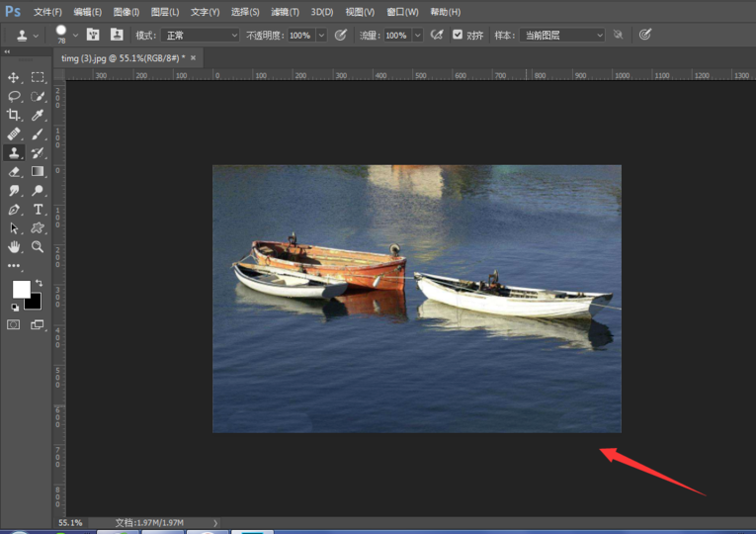
Task: Choose the Horizontal Type tool
Action: coord(38,210)
